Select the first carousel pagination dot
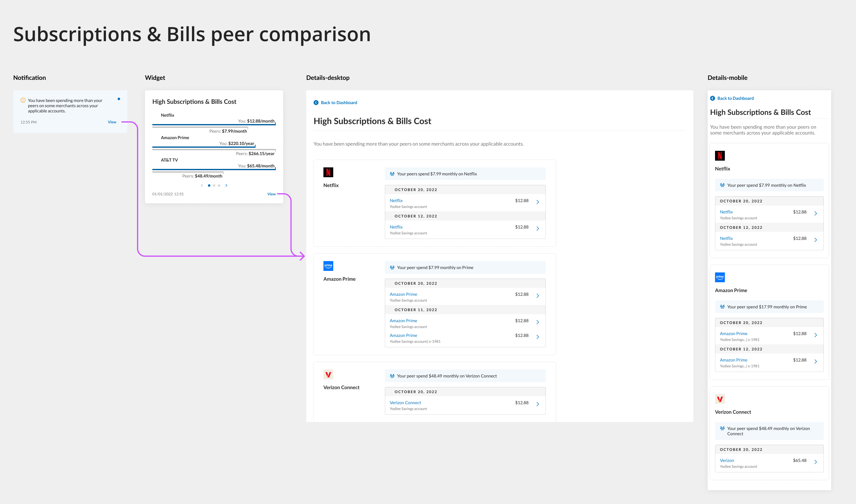The image size is (856, 504). pyautogui.click(x=209, y=186)
